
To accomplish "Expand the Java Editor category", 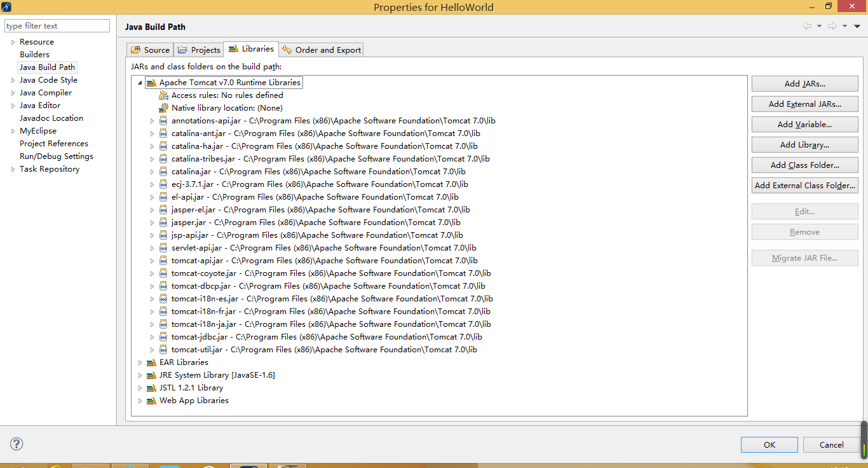I will tap(13, 106).
